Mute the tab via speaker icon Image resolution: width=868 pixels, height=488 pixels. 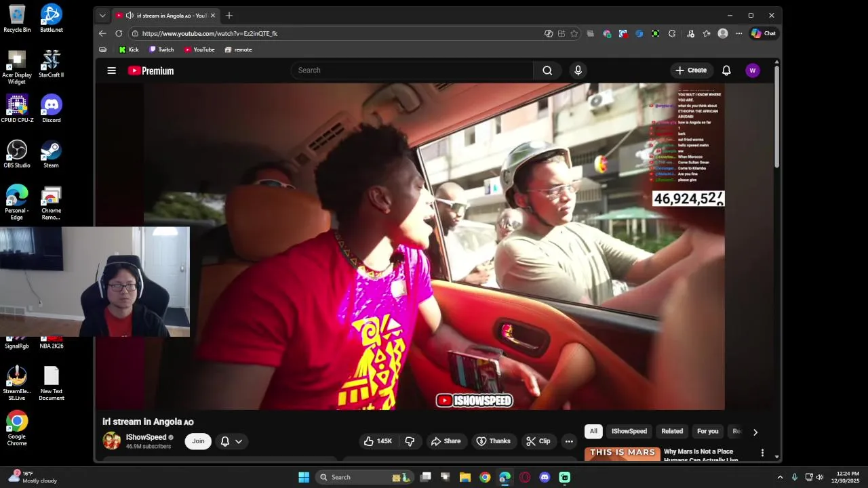pos(130,15)
